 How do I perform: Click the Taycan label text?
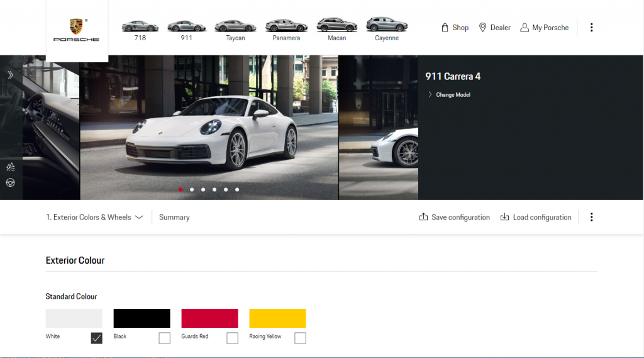click(235, 38)
